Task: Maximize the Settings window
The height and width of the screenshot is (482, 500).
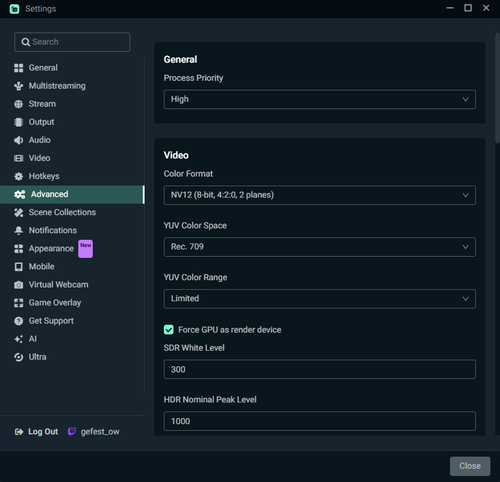Action: click(x=468, y=8)
